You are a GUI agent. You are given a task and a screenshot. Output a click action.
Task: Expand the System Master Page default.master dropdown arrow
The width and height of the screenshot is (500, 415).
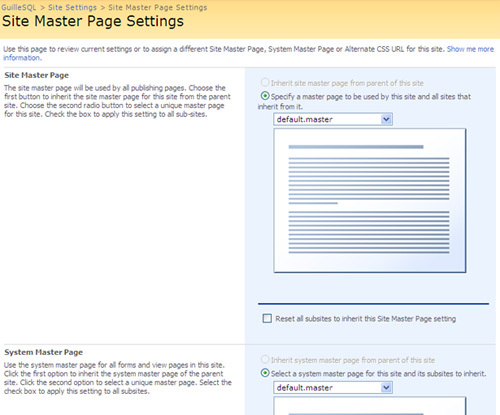[x=386, y=388]
